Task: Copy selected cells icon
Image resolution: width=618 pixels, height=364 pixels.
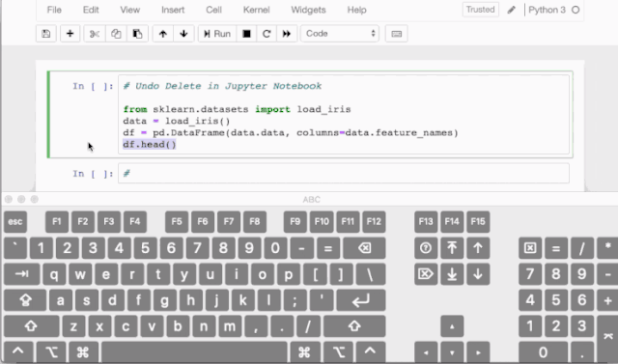Action: 116,34
